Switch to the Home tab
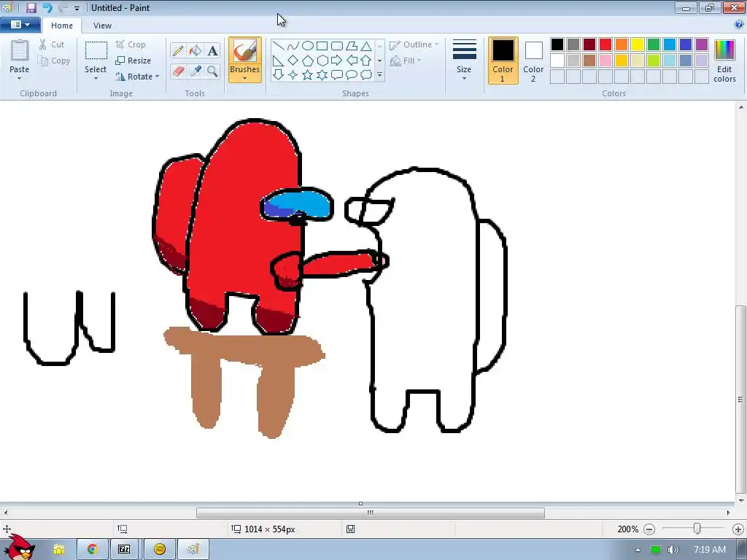 [x=62, y=26]
